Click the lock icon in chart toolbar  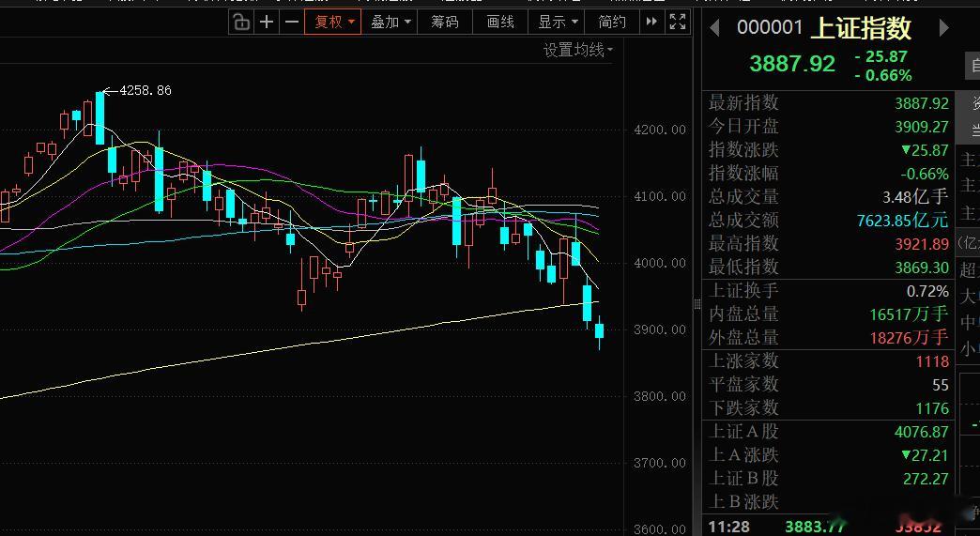click(241, 23)
